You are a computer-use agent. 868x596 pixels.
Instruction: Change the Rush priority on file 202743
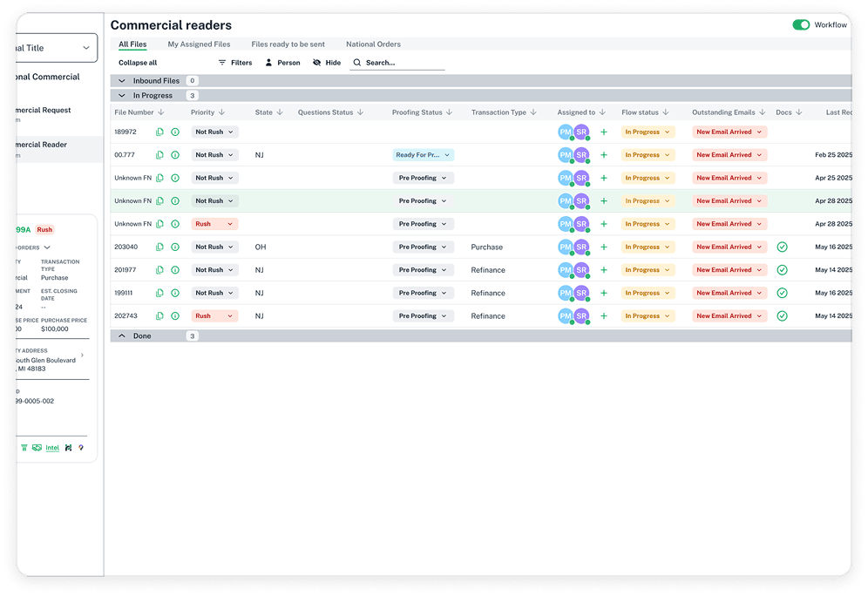click(214, 316)
